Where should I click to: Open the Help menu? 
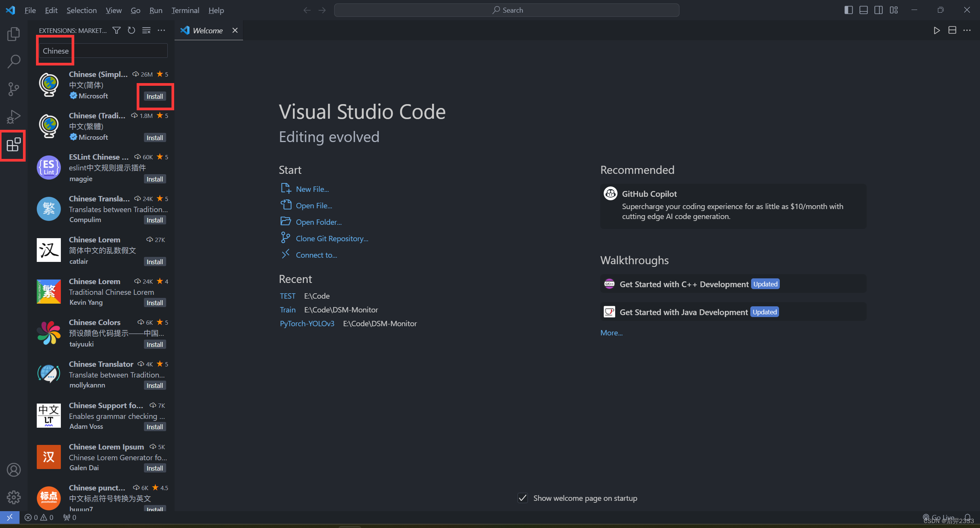[x=216, y=10]
